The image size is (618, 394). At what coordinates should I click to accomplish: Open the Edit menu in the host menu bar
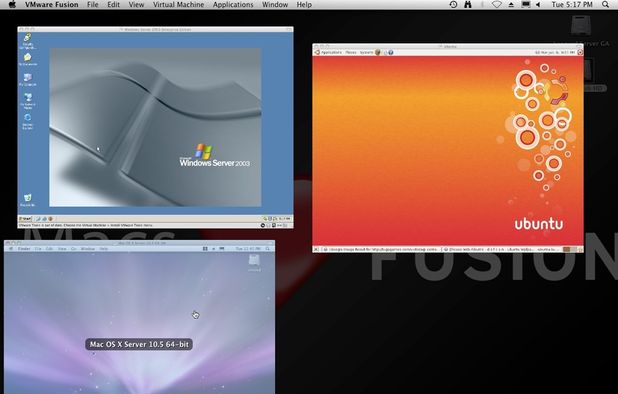(114, 5)
